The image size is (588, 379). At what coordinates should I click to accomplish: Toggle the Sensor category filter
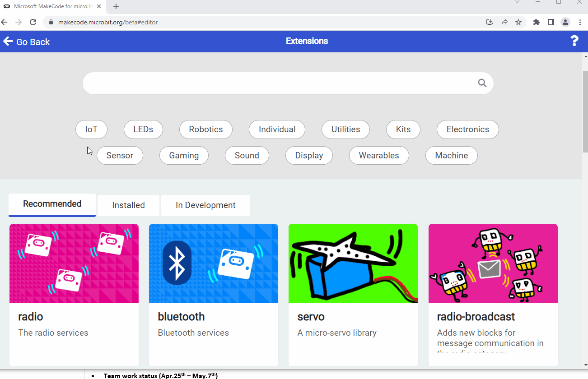click(x=120, y=155)
